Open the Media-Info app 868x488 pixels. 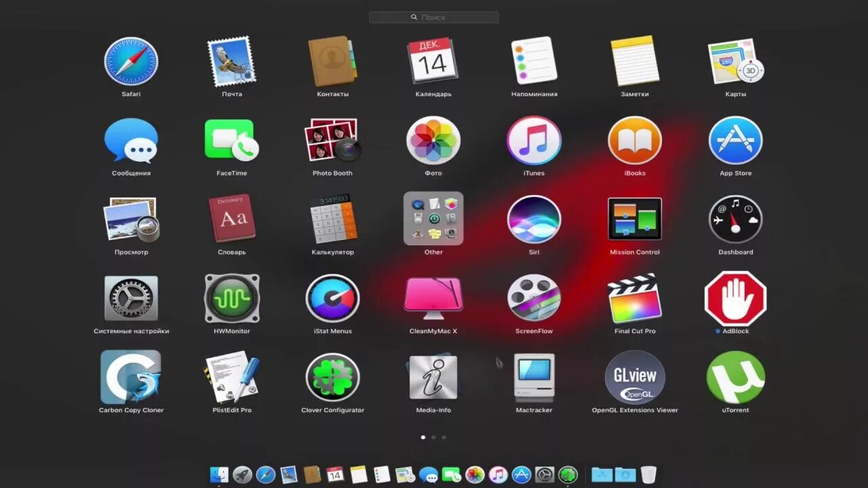coord(433,377)
